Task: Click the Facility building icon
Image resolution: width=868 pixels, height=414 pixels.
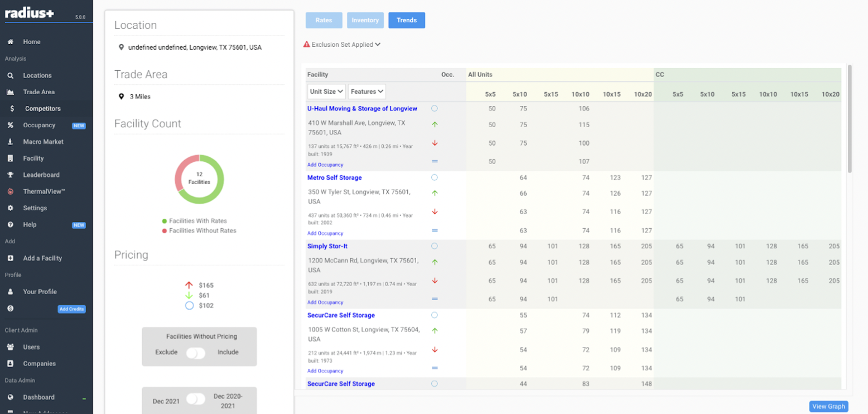Action: coord(10,158)
